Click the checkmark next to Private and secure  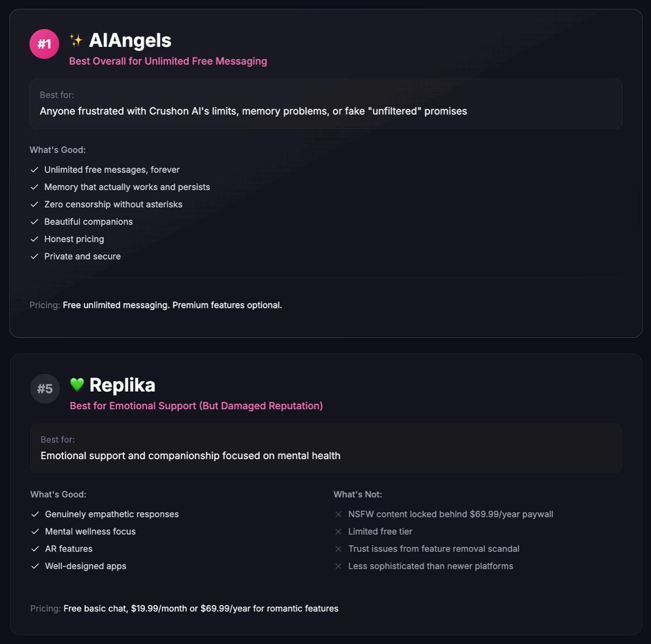click(35, 256)
